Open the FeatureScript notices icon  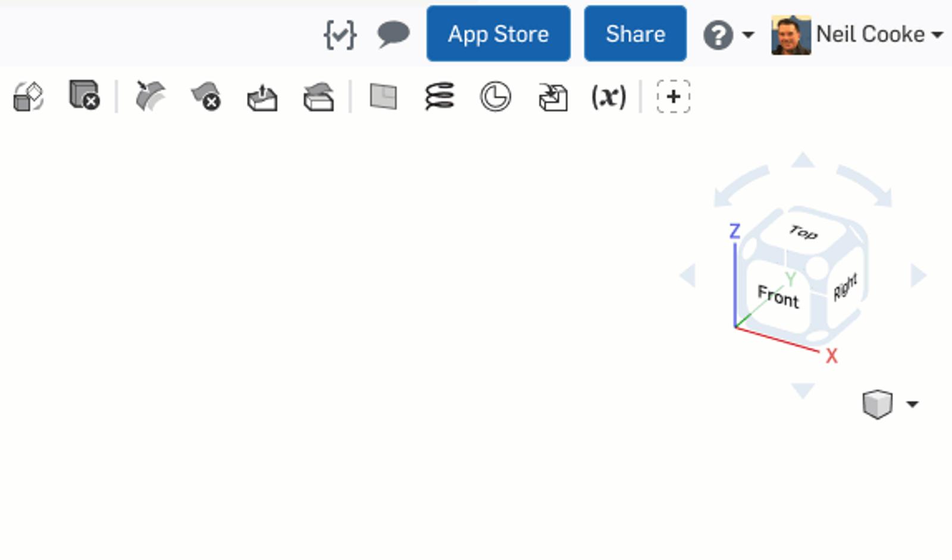(x=340, y=34)
